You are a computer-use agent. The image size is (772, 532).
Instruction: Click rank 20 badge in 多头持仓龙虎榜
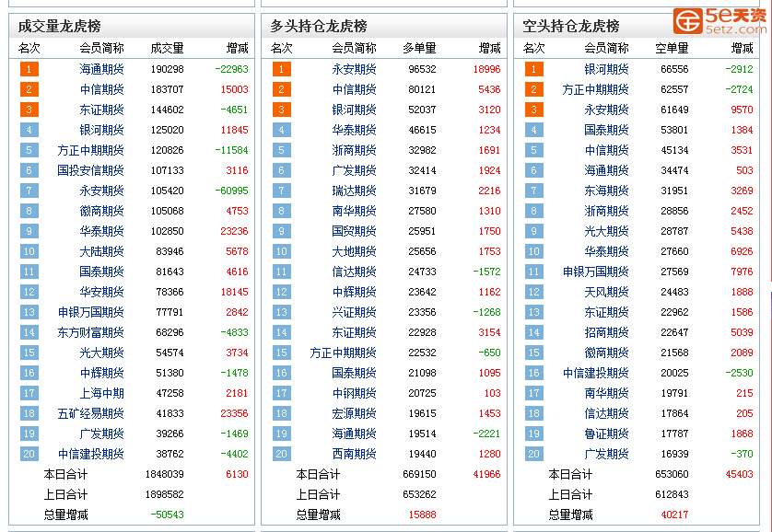(x=282, y=454)
